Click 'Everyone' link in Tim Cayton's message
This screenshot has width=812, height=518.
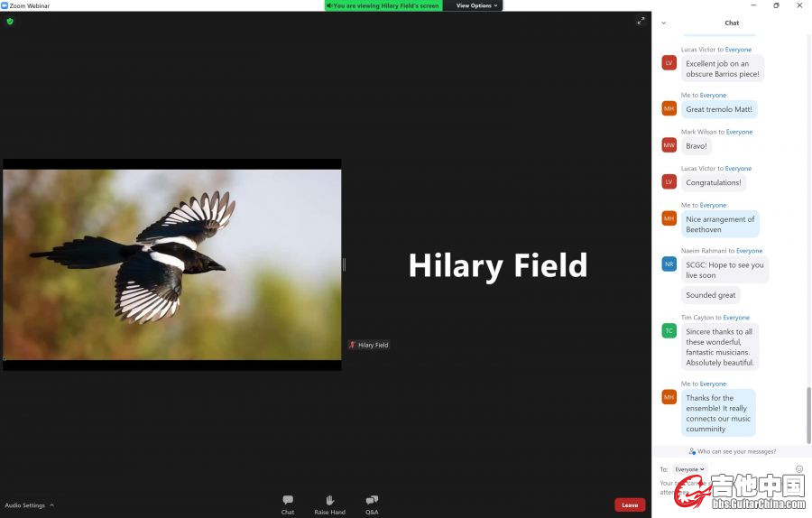pos(736,318)
